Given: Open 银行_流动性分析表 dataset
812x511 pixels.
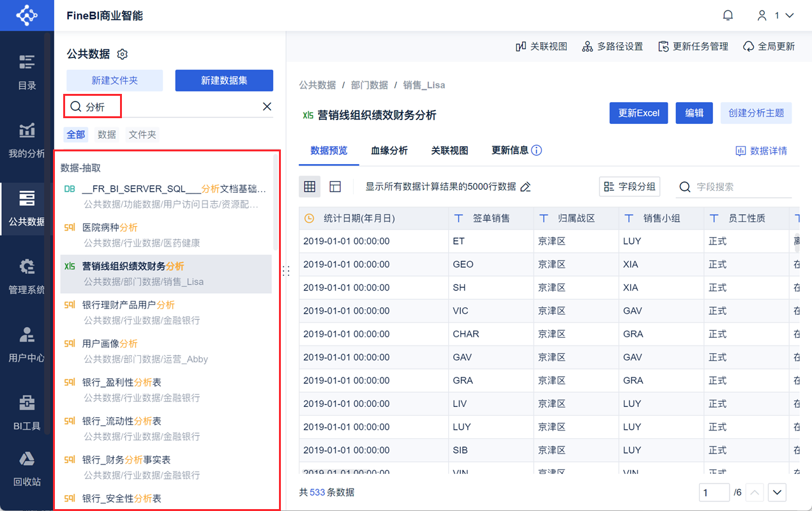Looking at the screenshot, I should tap(166, 429).
